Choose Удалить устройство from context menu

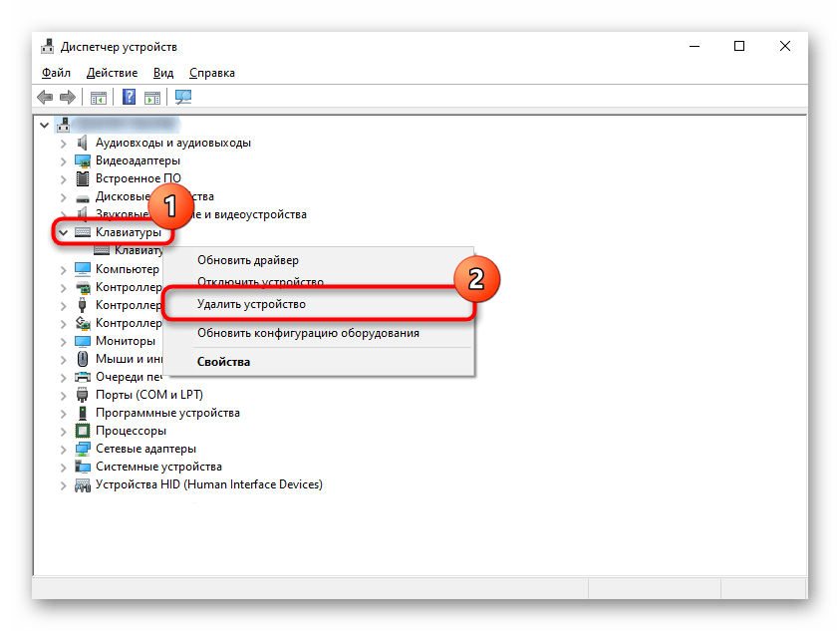coord(251,304)
